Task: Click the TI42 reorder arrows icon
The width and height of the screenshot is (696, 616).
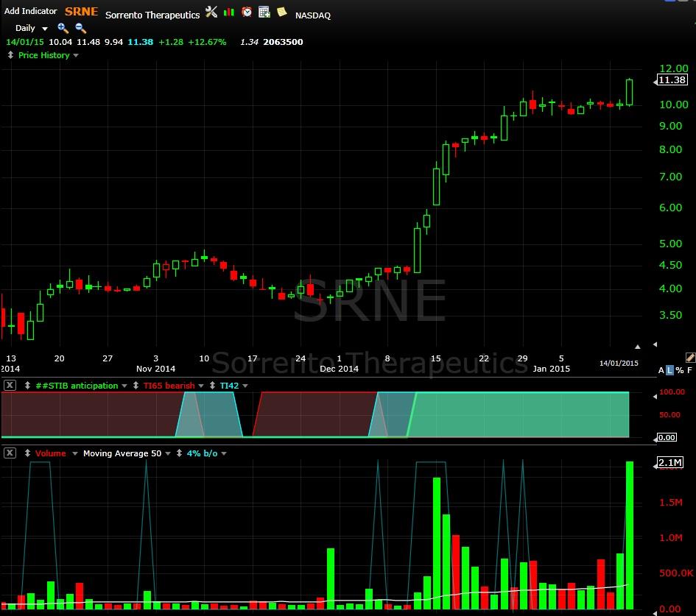Action: click(212, 386)
